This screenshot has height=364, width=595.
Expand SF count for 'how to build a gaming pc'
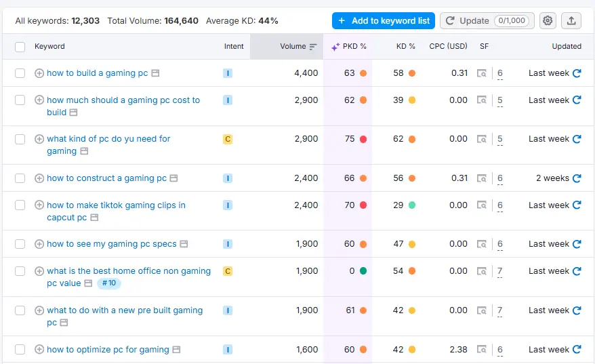point(500,73)
